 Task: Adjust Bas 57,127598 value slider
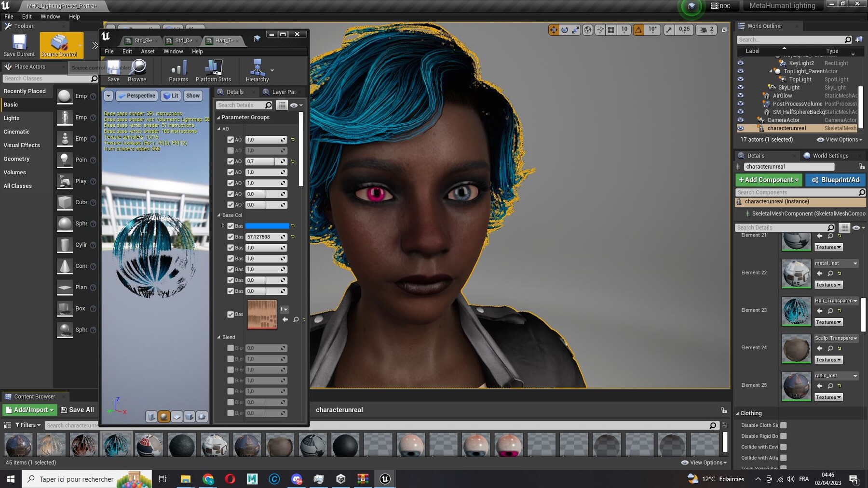point(266,237)
